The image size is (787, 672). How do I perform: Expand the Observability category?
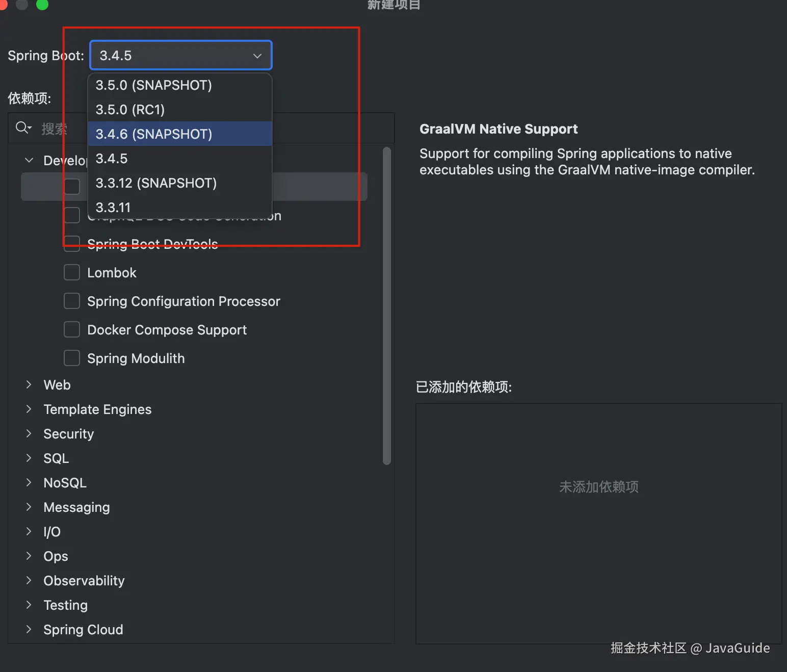tap(29, 580)
